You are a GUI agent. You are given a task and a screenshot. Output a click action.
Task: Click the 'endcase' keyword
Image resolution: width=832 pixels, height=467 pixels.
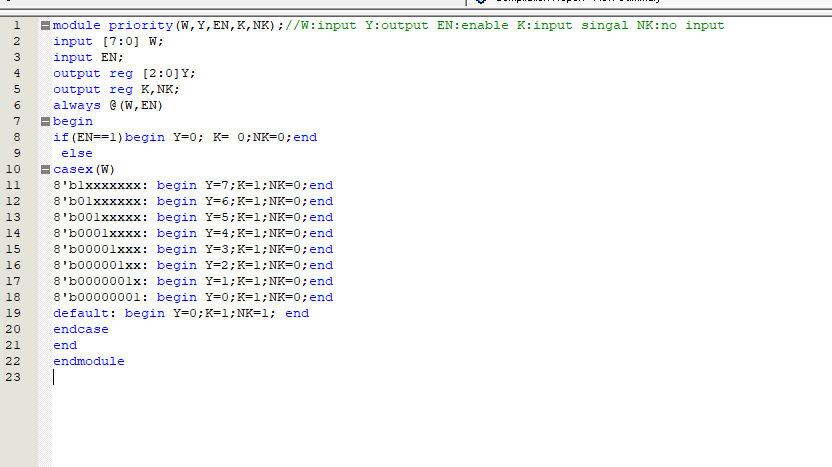[x=81, y=329]
